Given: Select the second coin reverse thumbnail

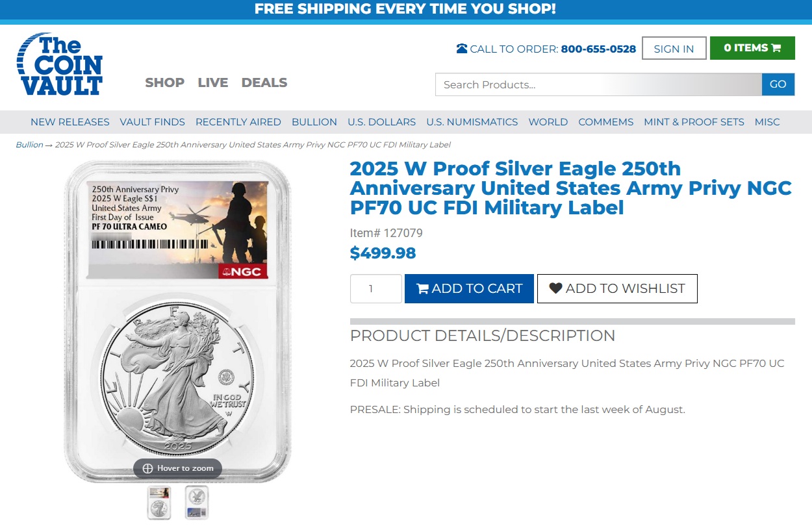Looking at the screenshot, I should coord(197,503).
